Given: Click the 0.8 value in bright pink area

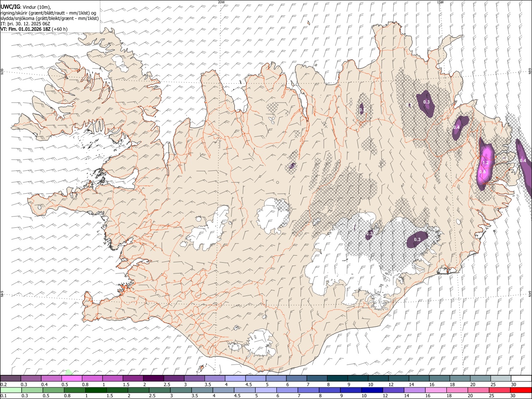Looking at the screenshot, I should 483,172.
